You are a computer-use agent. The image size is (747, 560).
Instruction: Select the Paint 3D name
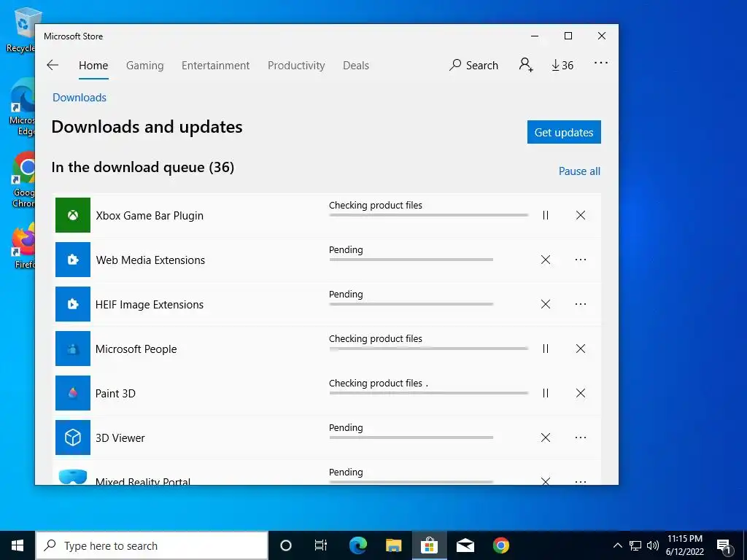(115, 393)
